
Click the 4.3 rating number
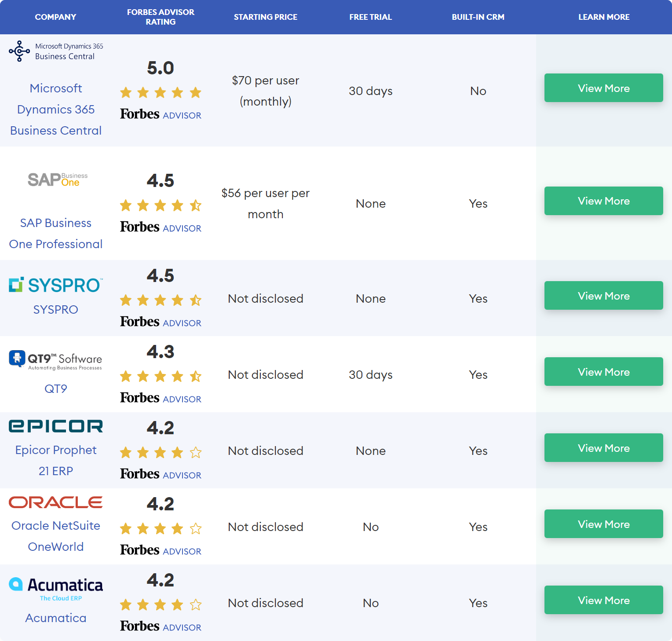[x=161, y=352]
